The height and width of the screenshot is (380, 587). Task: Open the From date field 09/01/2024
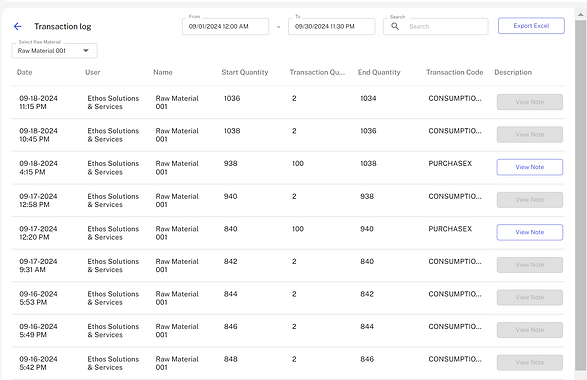tap(225, 26)
